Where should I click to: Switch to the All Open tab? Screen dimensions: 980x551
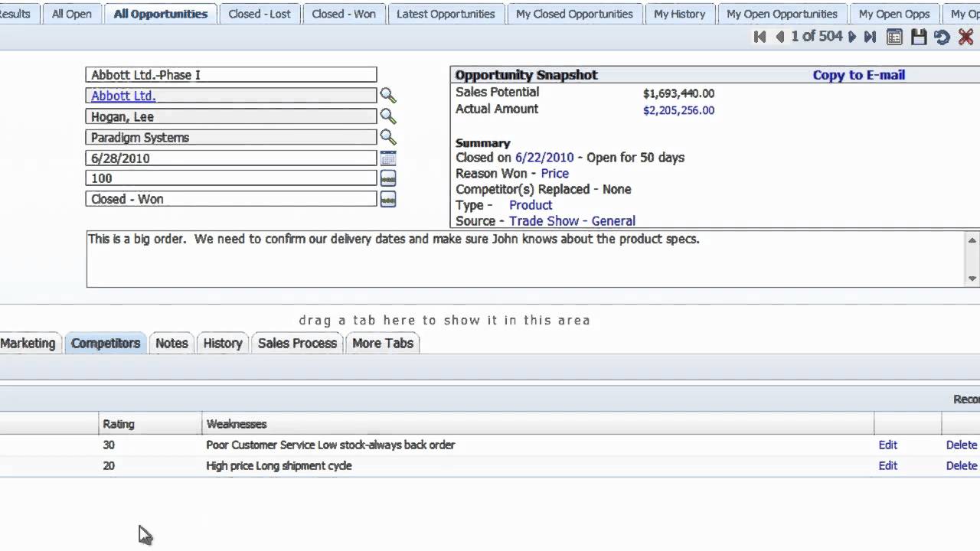point(72,14)
